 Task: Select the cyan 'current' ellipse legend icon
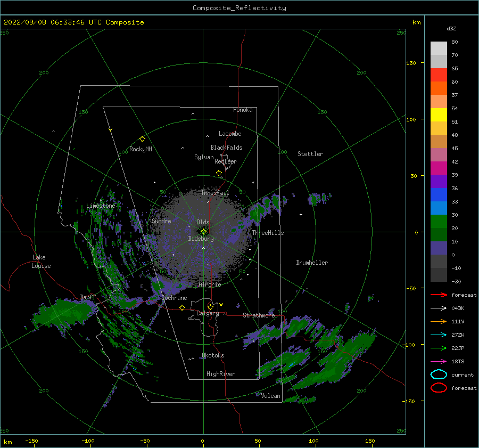pos(439,374)
